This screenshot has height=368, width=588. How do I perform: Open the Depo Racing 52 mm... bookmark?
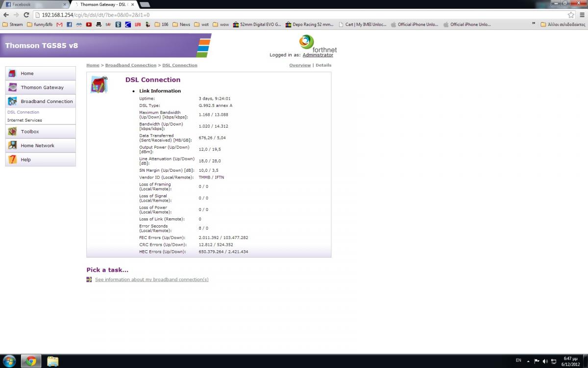click(309, 25)
